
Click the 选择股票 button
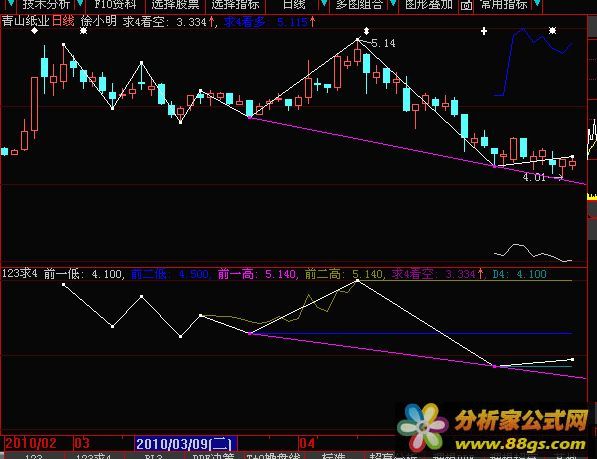(176, 5)
